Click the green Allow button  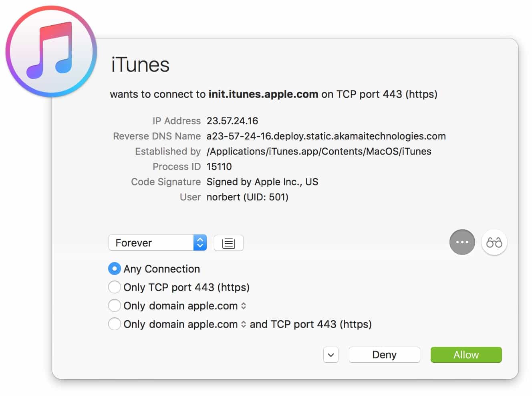466,355
